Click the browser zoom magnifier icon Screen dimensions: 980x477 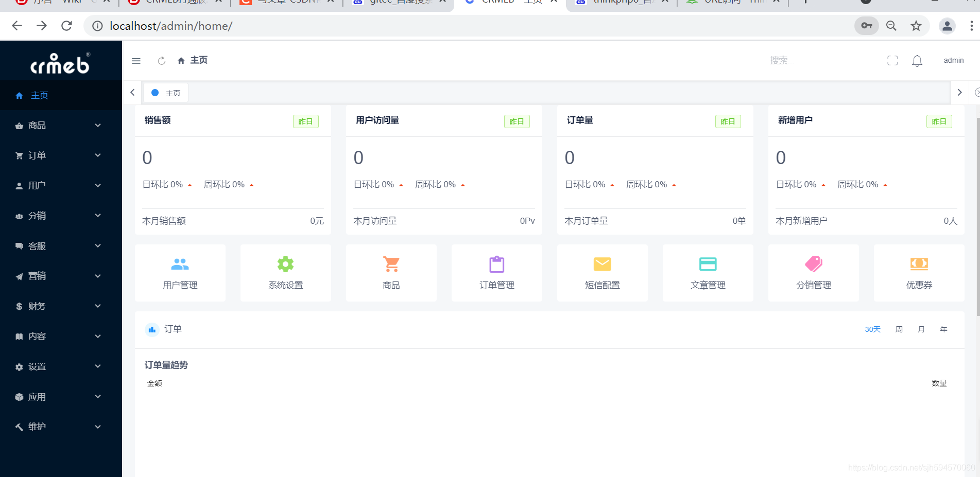point(891,26)
